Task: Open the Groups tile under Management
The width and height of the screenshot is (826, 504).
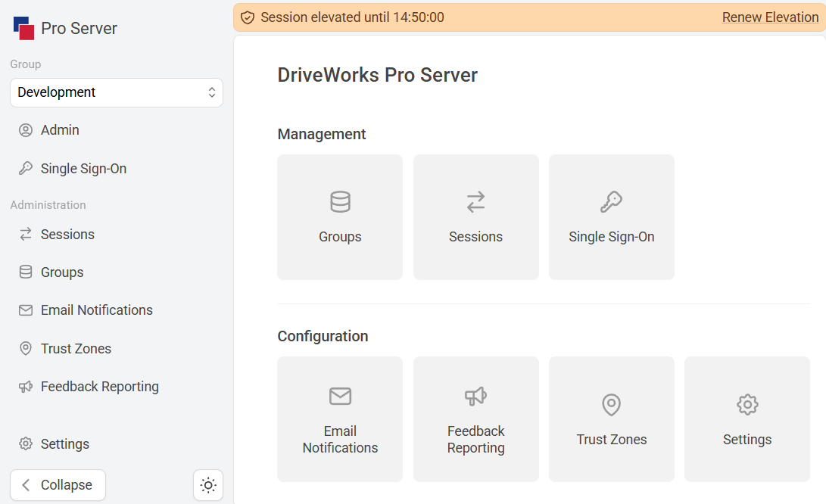Action: click(x=340, y=217)
